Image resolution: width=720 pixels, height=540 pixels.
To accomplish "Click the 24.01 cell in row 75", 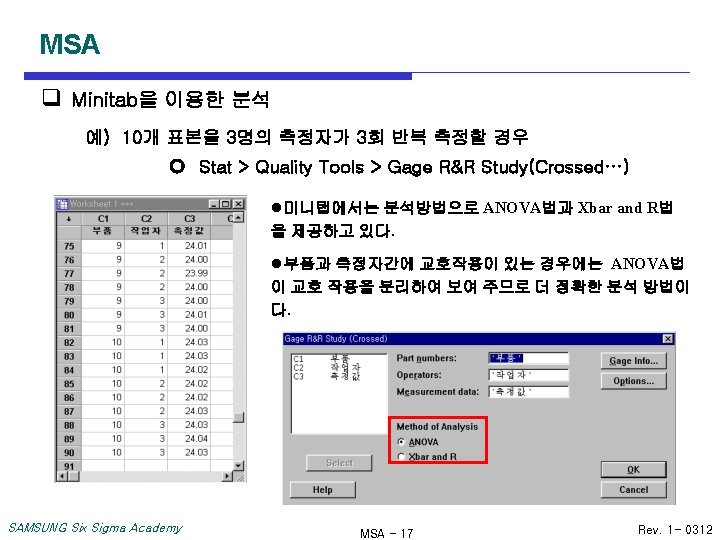I will (190, 246).
